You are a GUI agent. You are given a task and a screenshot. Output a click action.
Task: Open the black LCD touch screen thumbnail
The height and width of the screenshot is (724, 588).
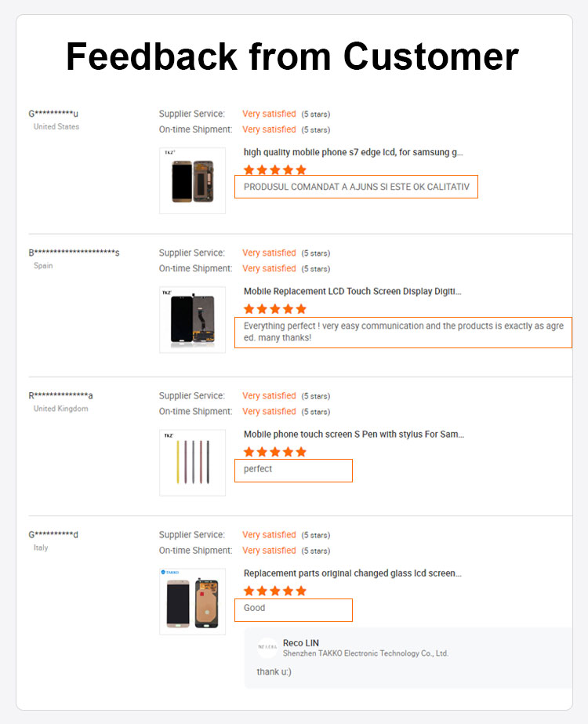(192, 319)
